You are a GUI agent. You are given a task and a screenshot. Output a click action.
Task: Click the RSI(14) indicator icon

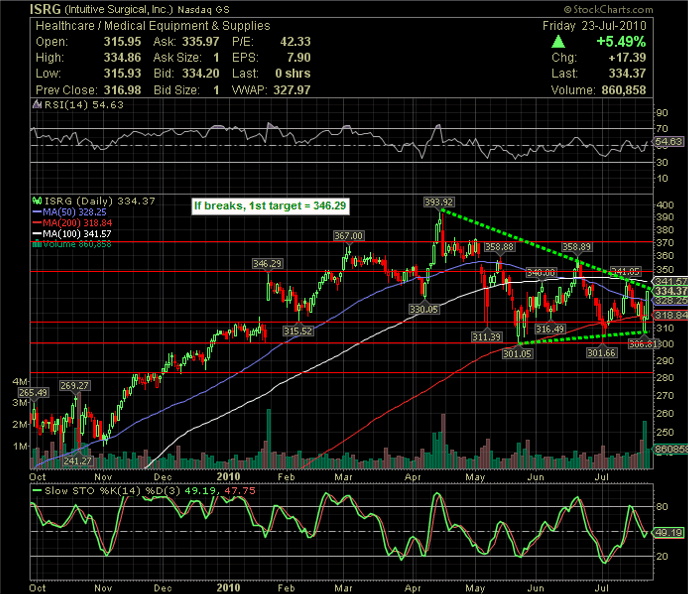(x=37, y=105)
